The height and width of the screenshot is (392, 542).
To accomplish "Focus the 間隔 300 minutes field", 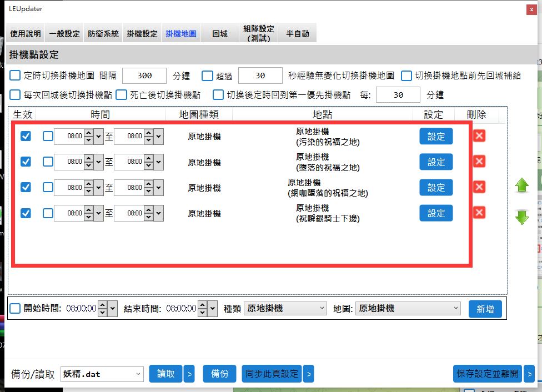I will pos(144,76).
